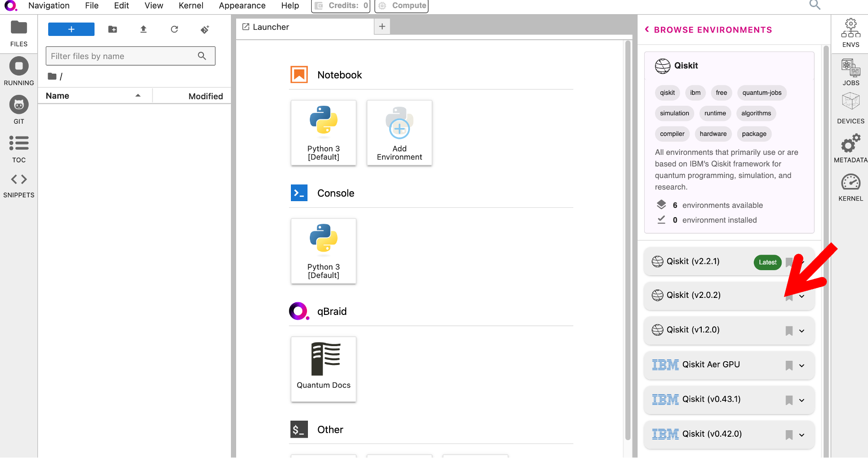This screenshot has width=868, height=458.
Task: Click the 'Latest' badge on Qiskit (v2.2.1)
Action: pos(767,263)
